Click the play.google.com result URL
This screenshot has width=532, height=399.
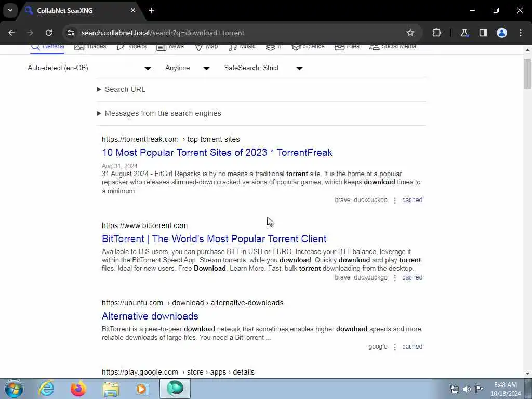(178, 372)
